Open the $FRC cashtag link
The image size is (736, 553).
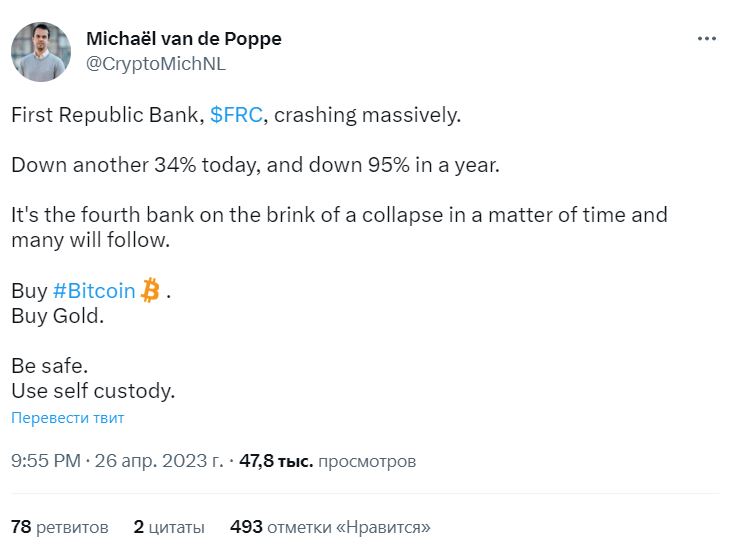[236, 115]
